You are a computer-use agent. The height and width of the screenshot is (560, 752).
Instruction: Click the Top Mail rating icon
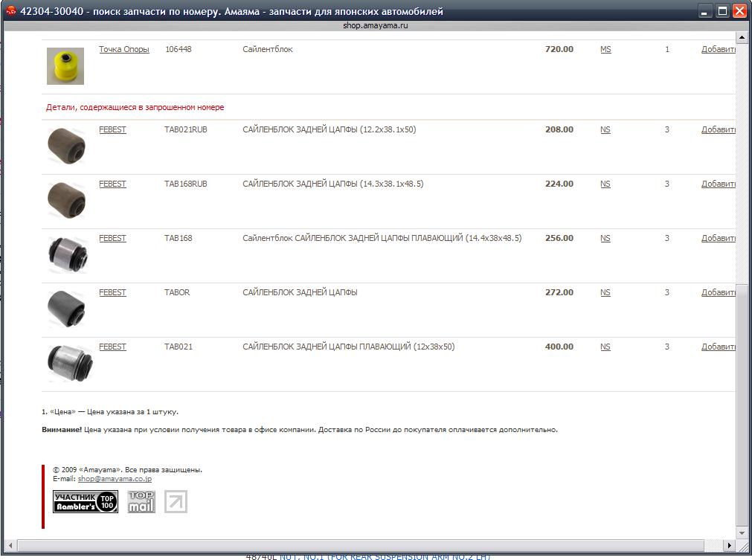pyautogui.click(x=141, y=502)
